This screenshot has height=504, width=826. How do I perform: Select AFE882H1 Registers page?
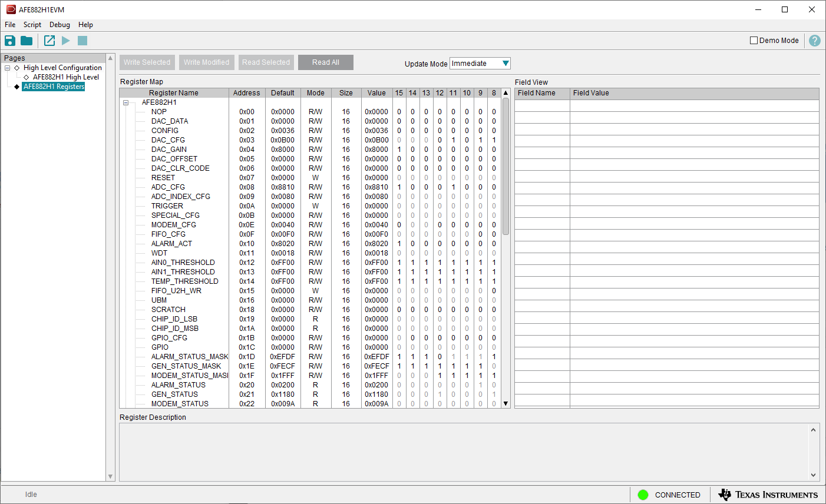pyautogui.click(x=54, y=87)
